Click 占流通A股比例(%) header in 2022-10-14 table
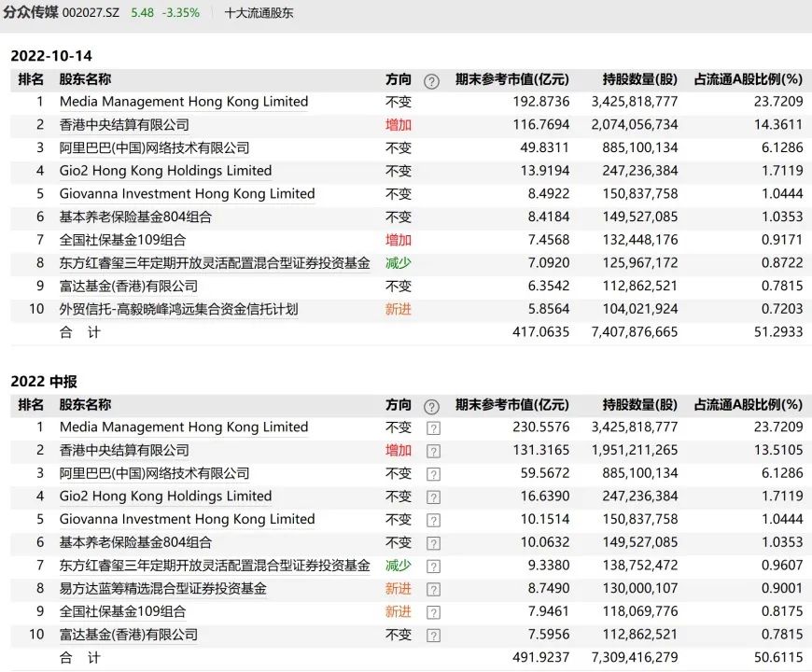 pos(749,79)
